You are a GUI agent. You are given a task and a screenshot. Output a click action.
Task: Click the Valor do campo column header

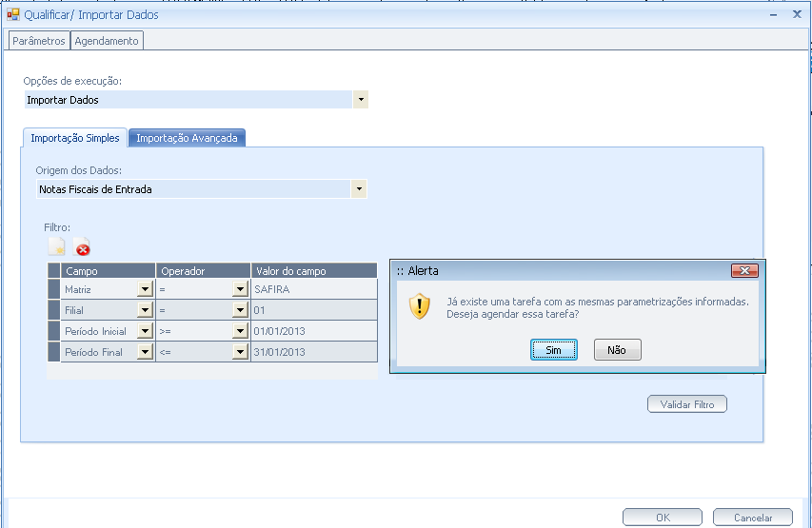point(314,271)
